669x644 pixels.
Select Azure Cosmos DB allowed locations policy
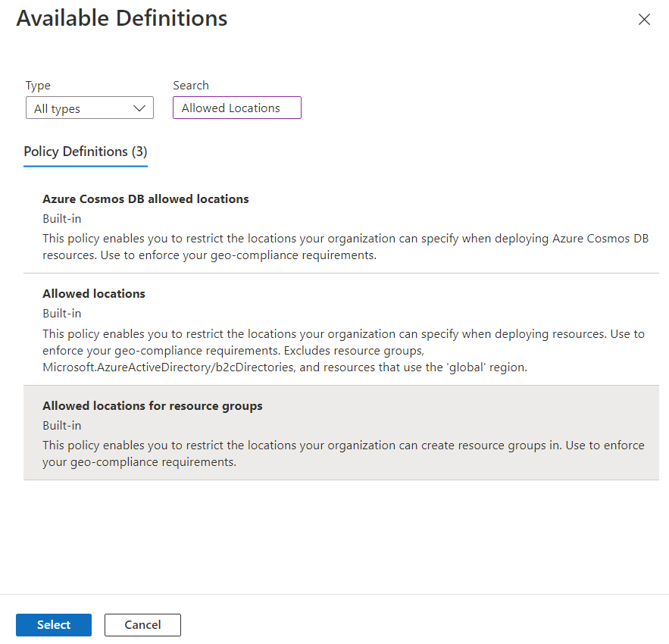pos(145,199)
